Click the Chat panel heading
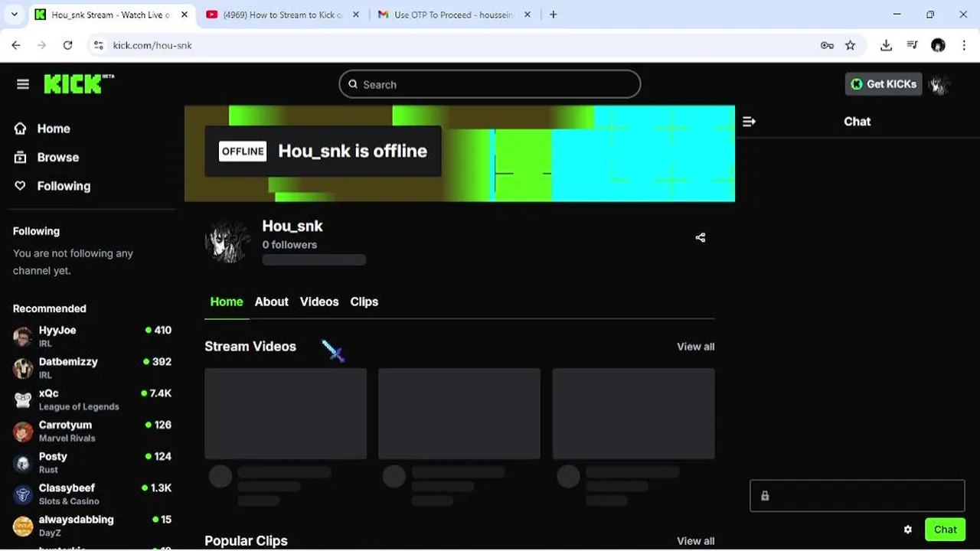The image size is (980, 551). 857,122
